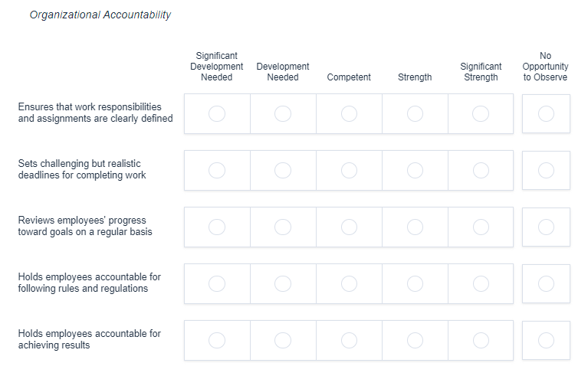The image size is (588, 376).
Task: Select Competent for accountability for achieving results
Action: coord(349,340)
